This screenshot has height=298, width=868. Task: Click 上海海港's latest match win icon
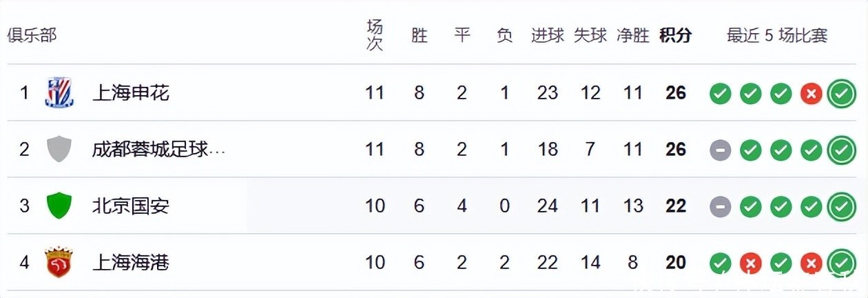tap(841, 262)
